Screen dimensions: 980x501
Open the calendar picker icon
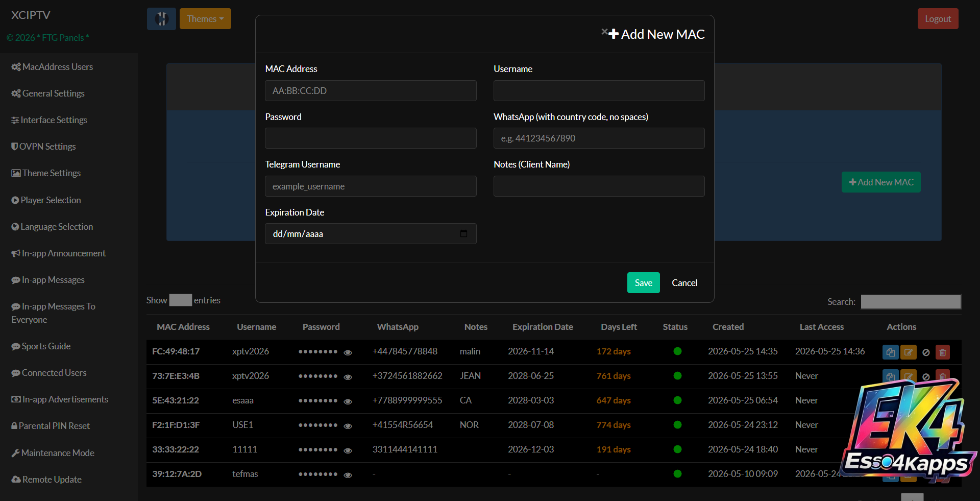click(x=463, y=234)
